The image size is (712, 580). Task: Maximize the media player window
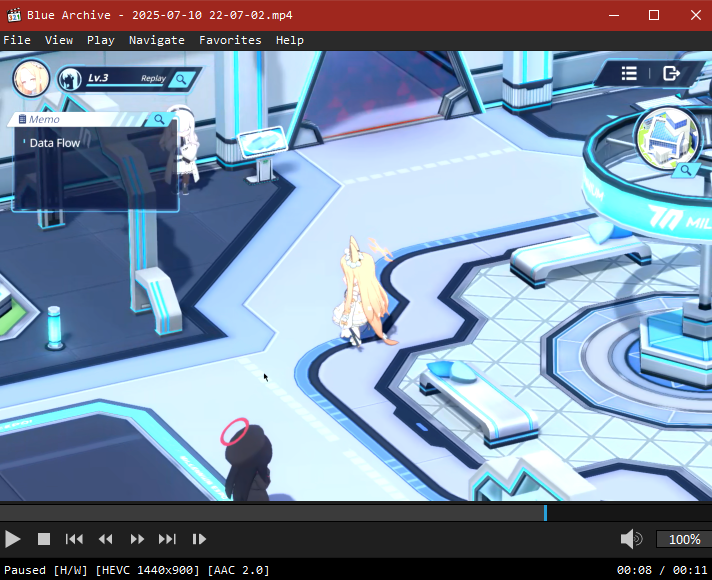(x=654, y=15)
